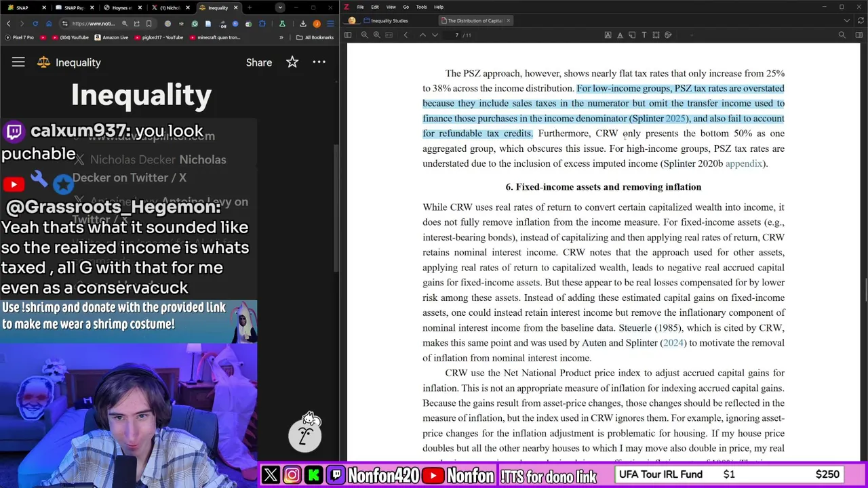Viewport: 868px width, 488px height.
Task: Open the browser hamburger menu
Action: click(330, 24)
